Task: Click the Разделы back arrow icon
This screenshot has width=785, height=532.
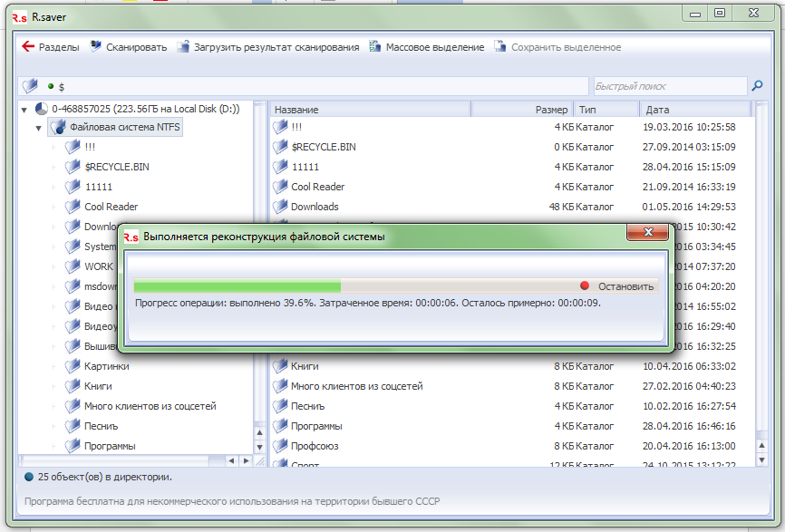Action: (27, 47)
